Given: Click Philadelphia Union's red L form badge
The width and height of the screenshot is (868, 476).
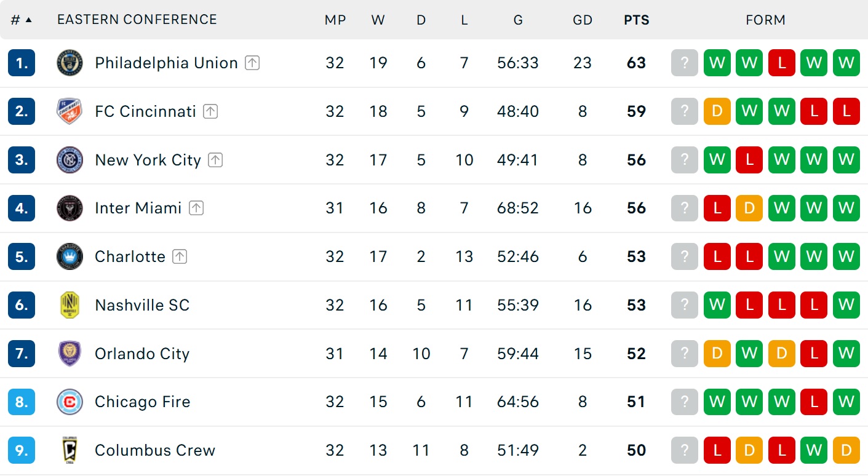Looking at the screenshot, I should click(782, 63).
